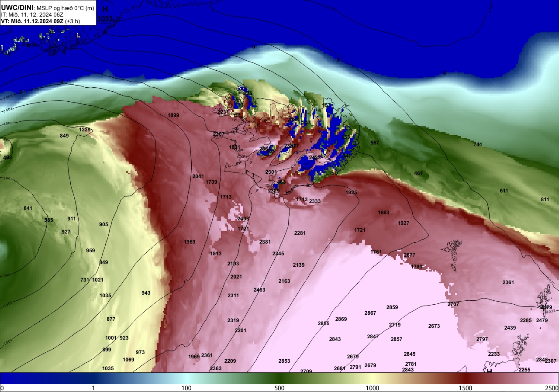The height and width of the screenshot is (392, 559).
Task: Click the map value 911
Action: (x=72, y=219)
